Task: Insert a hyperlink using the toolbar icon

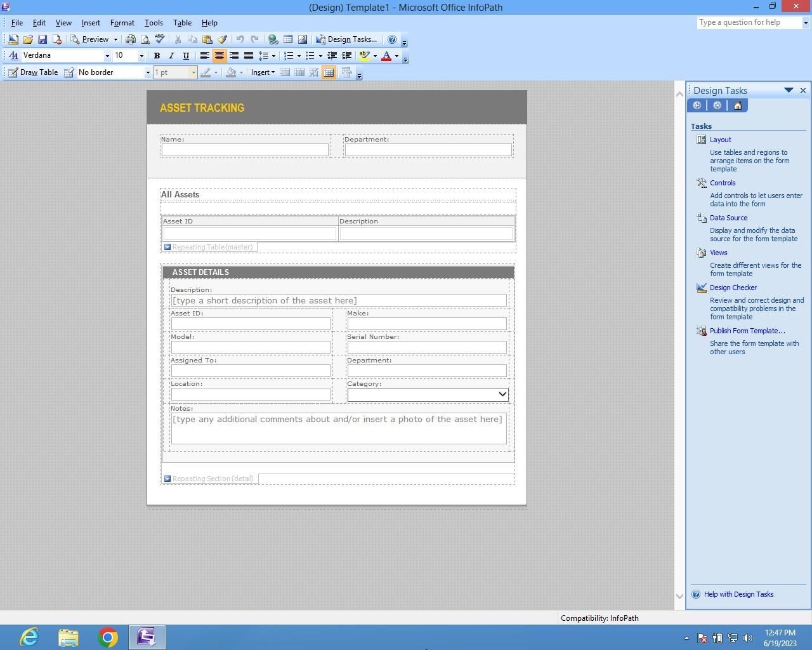Action: (x=273, y=39)
